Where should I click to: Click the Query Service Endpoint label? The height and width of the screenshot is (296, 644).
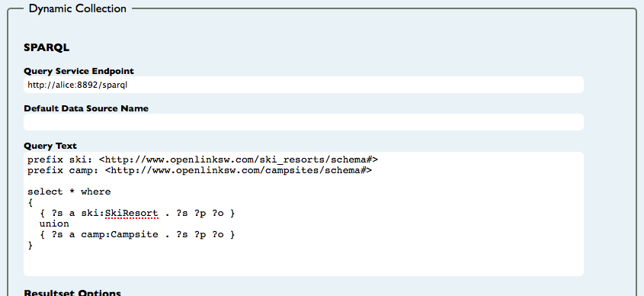(x=78, y=71)
